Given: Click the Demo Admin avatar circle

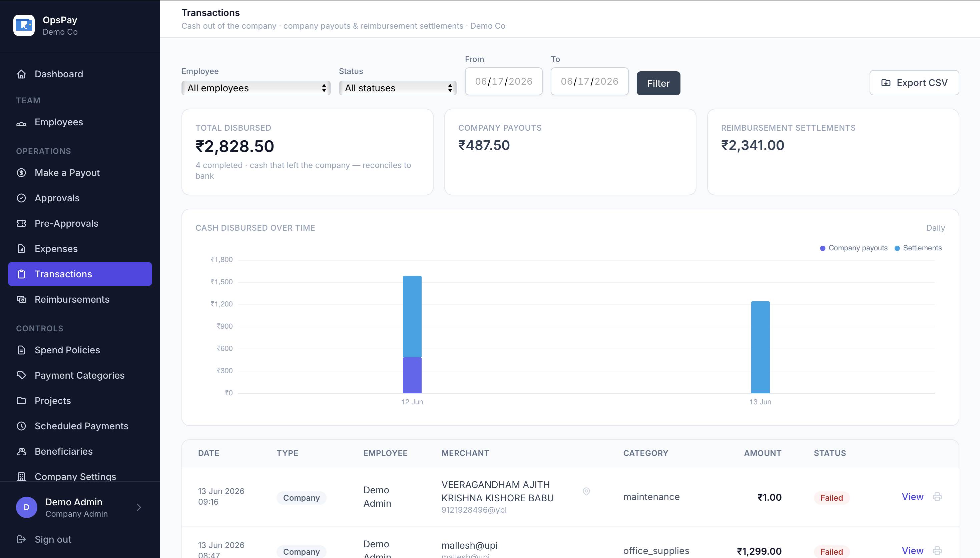Looking at the screenshot, I should click(26, 507).
